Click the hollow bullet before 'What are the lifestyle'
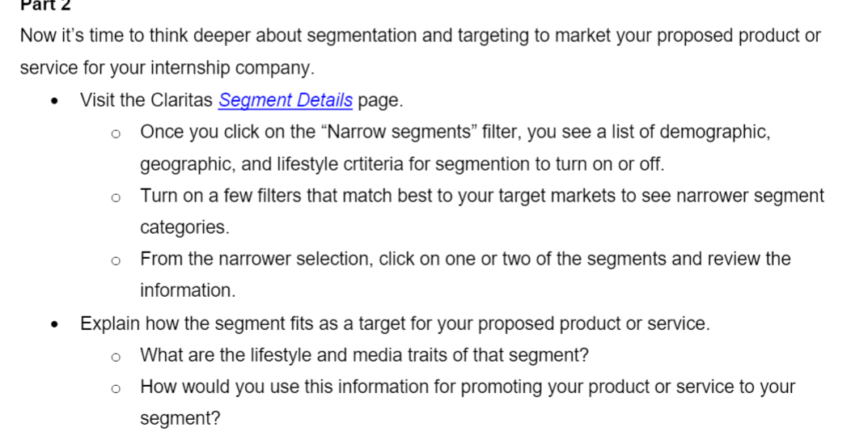868x436 pixels. click(x=115, y=357)
